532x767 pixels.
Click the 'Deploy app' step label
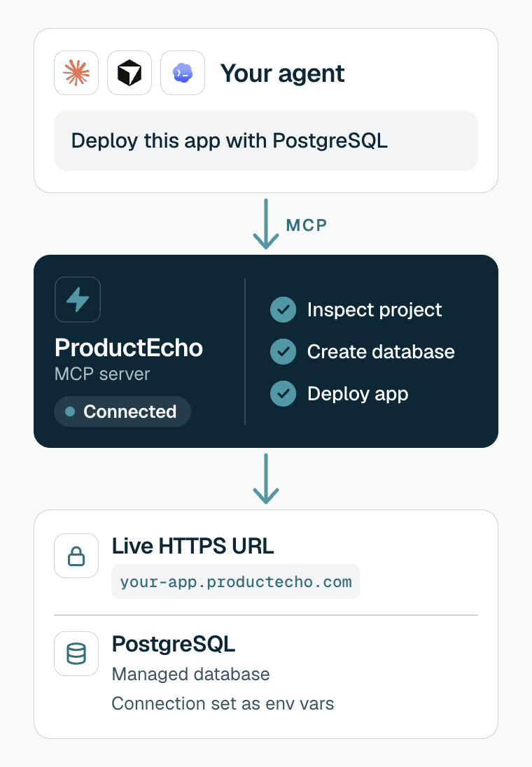tap(358, 394)
